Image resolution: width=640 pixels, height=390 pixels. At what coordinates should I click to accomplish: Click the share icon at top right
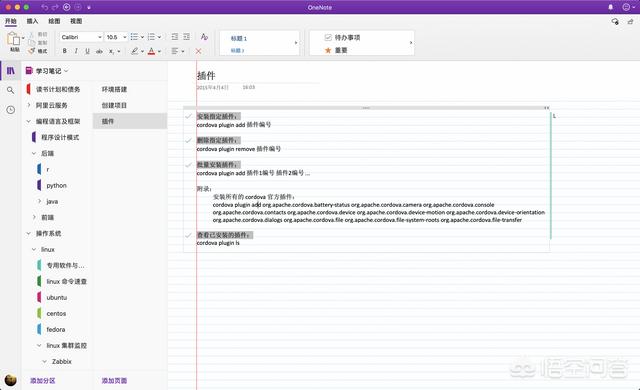[631, 21]
